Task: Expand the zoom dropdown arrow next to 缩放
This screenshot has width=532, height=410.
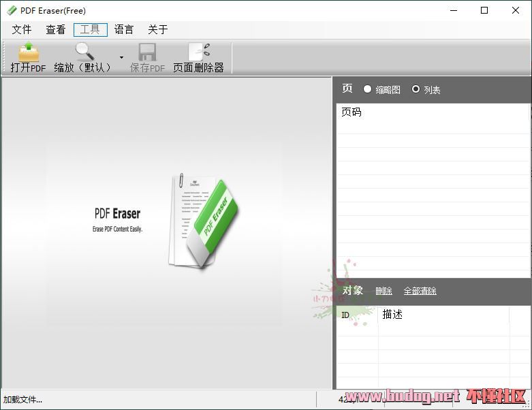Action: coord(121,58)
